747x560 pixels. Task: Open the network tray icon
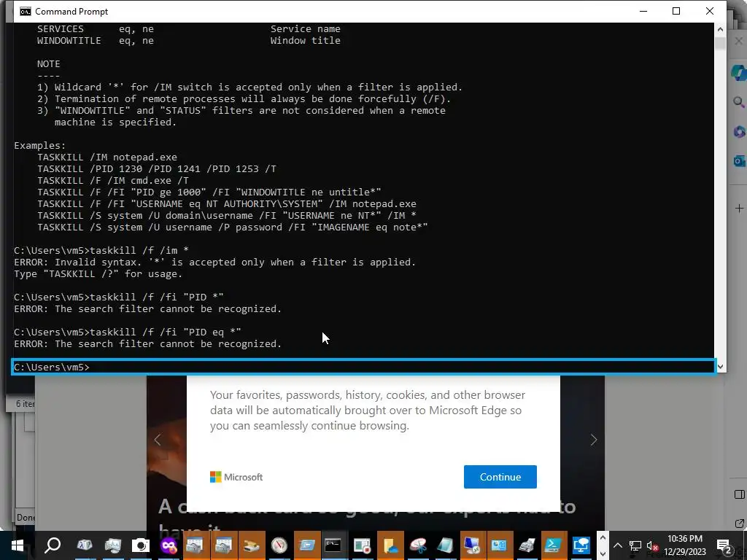pyautogui.click(x=635, y=545)
